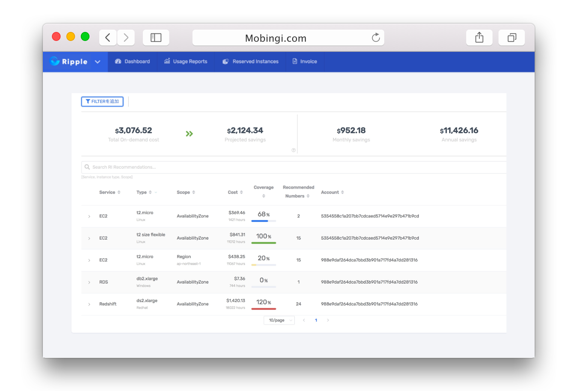Viewport: 588px width, 391px height.
Task: Sort table by Scope column
Action: (194, 192)
